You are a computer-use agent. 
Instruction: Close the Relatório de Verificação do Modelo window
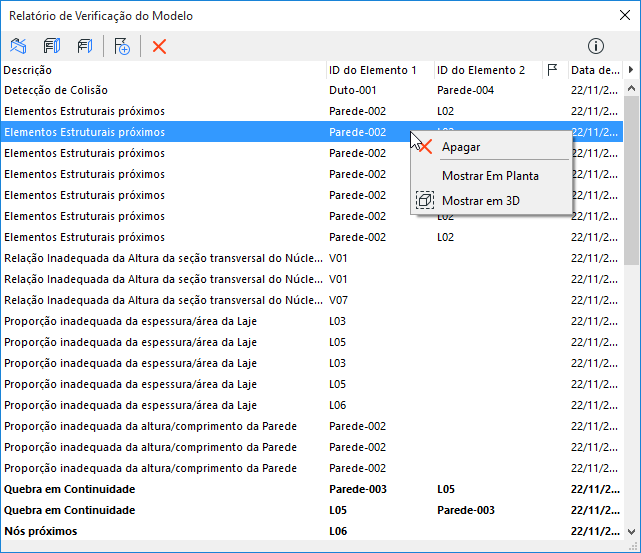pyautogui.click(x=625, y=16)
